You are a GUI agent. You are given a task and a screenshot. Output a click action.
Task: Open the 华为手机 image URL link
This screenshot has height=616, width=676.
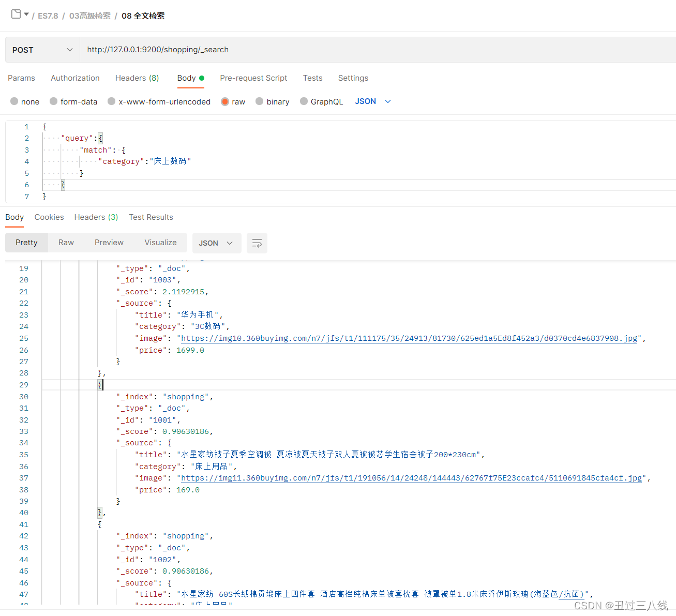point(409,338)
